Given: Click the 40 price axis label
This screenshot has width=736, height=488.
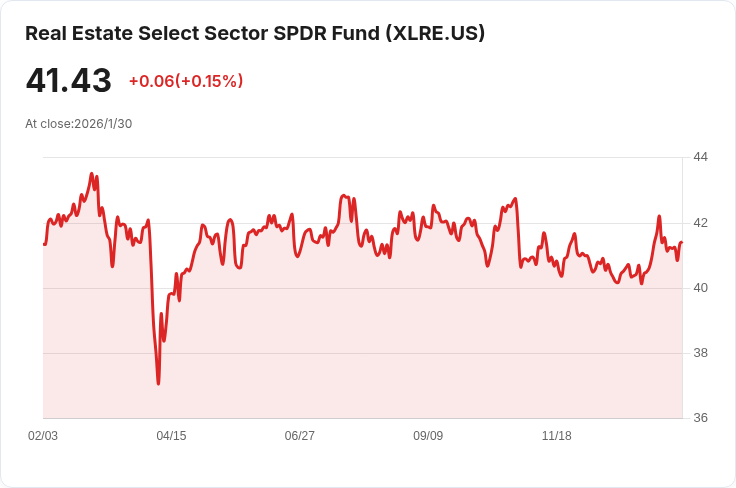Looking at the screenshot, I should [700, 288].
